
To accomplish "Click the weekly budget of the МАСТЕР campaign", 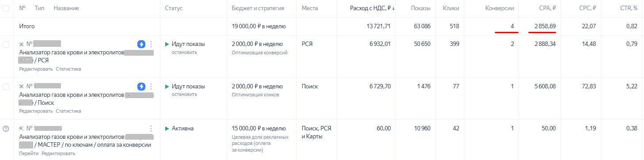I will point(259,129).
